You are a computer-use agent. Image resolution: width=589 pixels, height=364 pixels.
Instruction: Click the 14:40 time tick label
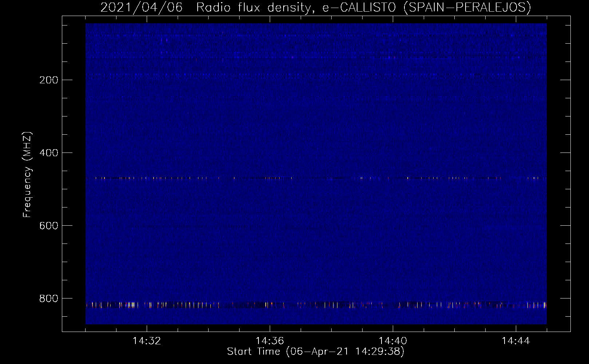[x=393, y=341]
